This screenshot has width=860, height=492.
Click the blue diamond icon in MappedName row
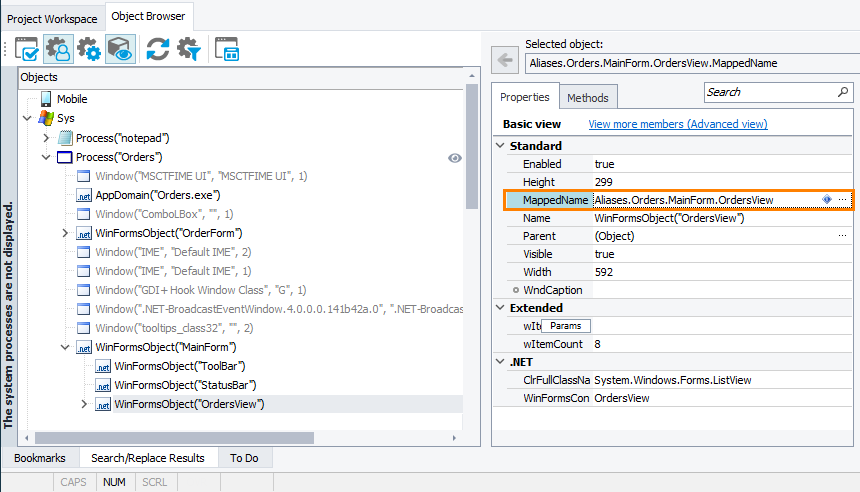coord(826,200)
